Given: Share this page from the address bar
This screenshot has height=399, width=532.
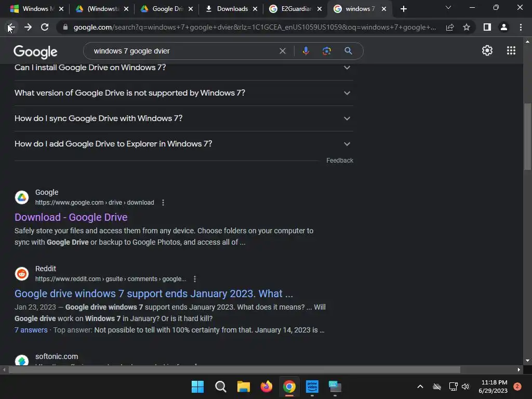Looking at the screenshot, I should 450,27.
